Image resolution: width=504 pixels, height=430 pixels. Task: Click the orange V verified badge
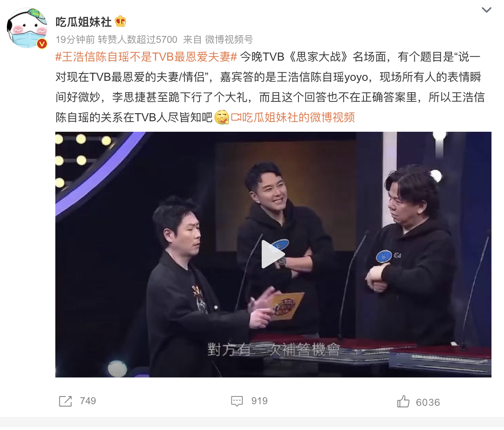(x=42, y=44)
